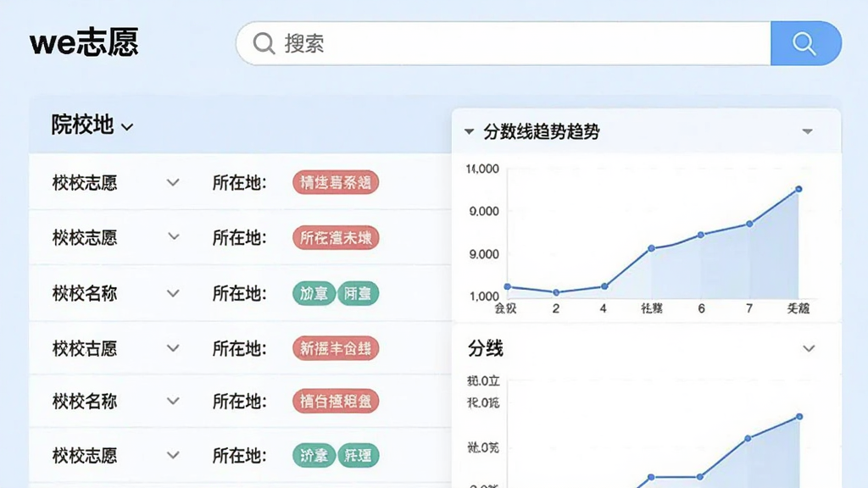Collapse triangle left of 分数线趋势趋势 title
868x488 pixels.
click(470, 131)
